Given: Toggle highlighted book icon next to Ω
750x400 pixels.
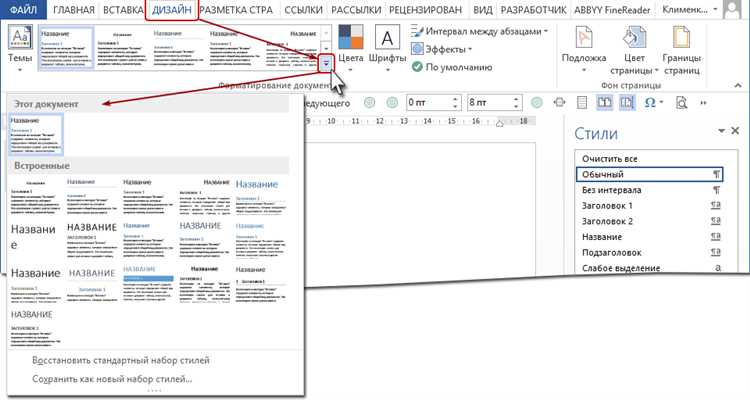Looking at the screenshot, I should (x=627, y=102).
